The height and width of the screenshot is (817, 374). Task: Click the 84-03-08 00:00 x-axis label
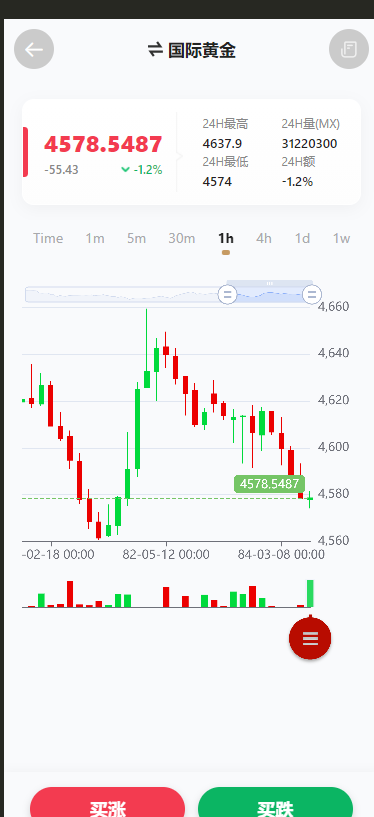281,554
